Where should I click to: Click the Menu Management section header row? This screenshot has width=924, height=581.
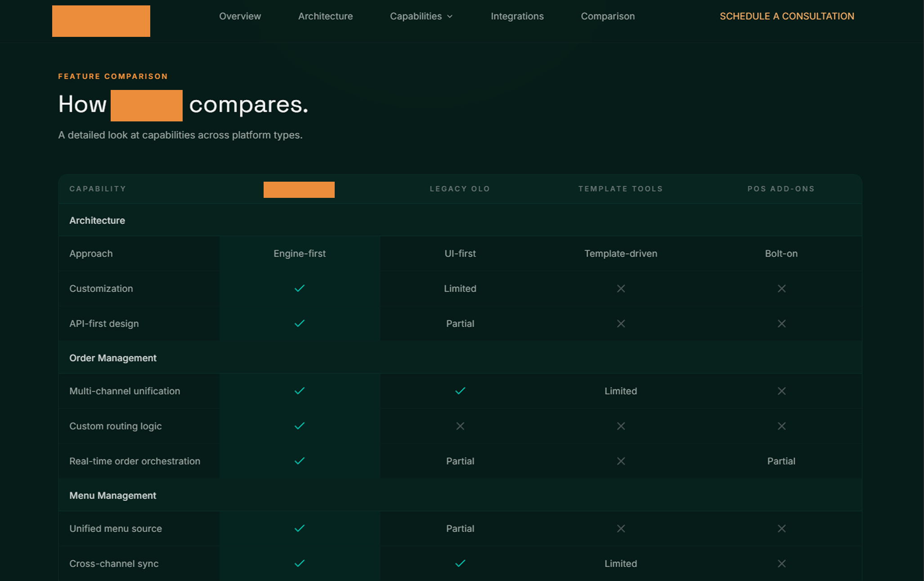[112, 496]
